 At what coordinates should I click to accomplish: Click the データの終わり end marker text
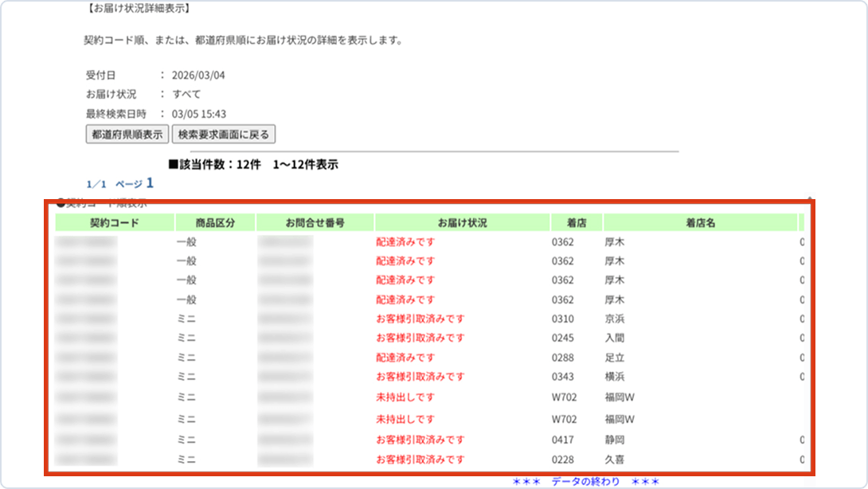click(585, 481)
